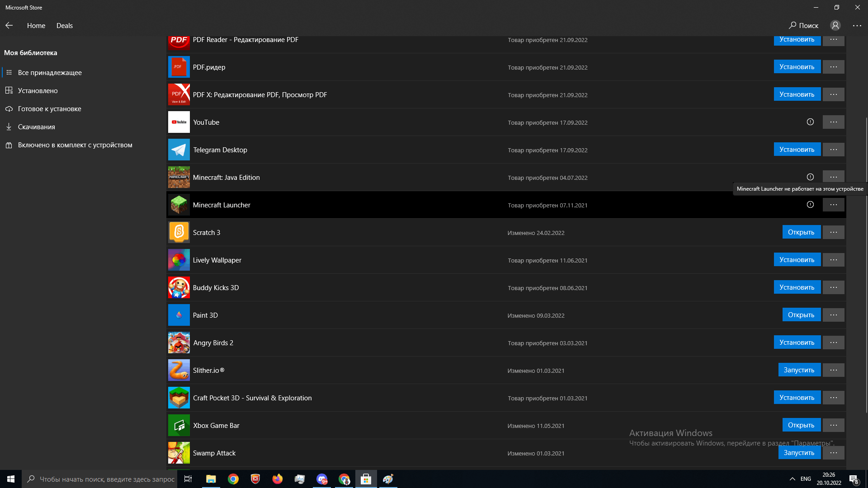Click the Windows taskbar search field
Viewport: 868px width, 488px height.
[99, 479]
